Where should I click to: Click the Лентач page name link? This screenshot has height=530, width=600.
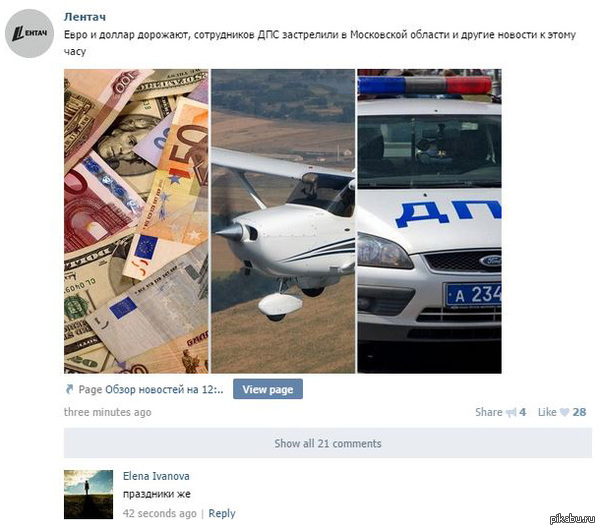[x=85, y=17]
